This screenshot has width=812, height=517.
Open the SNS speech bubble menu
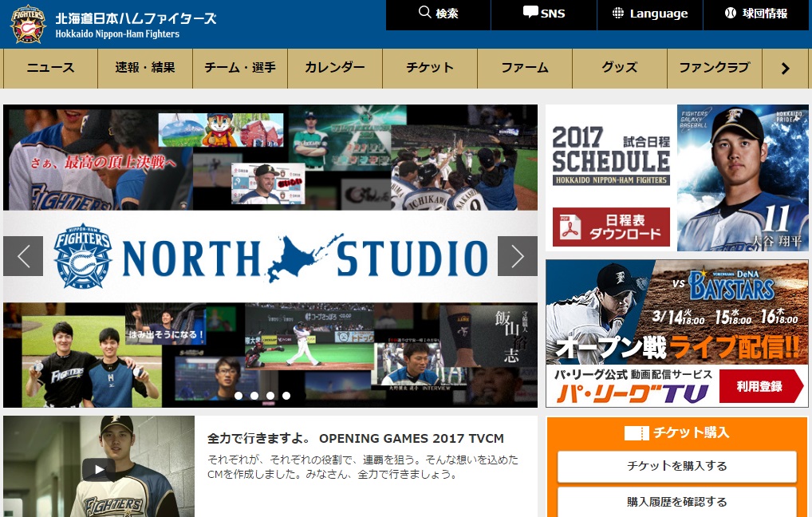(x=544, y=14)
